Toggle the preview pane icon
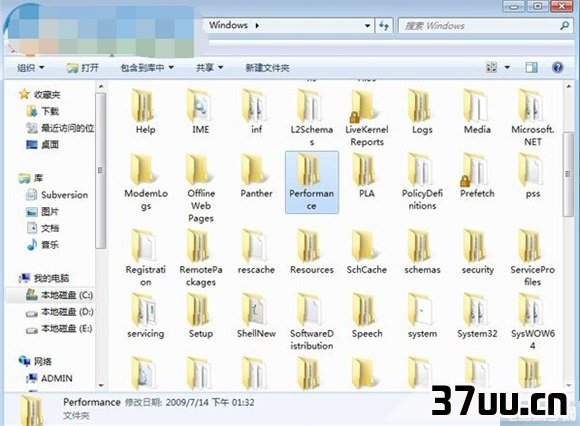 click(531, 67)
